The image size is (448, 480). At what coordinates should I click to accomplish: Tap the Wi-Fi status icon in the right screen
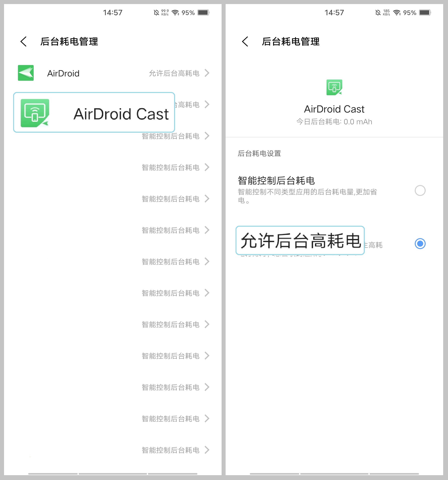[x=397, y=12]
